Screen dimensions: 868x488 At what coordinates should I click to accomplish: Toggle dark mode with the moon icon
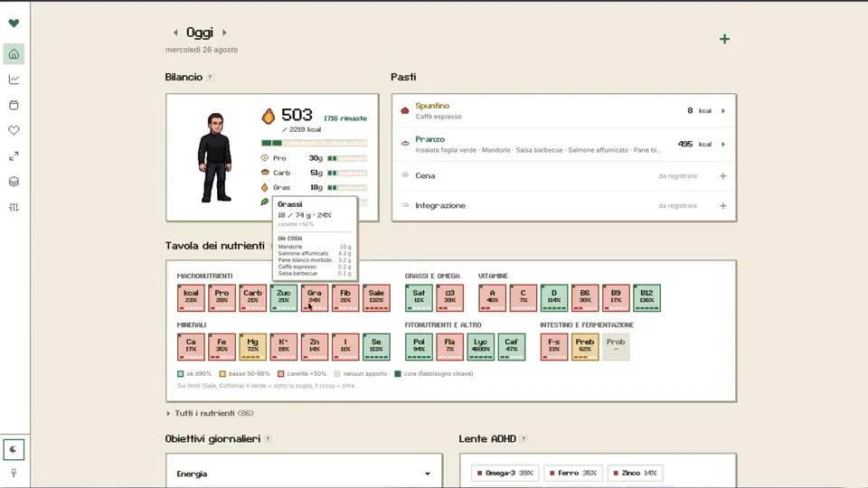tap(14, 449)
